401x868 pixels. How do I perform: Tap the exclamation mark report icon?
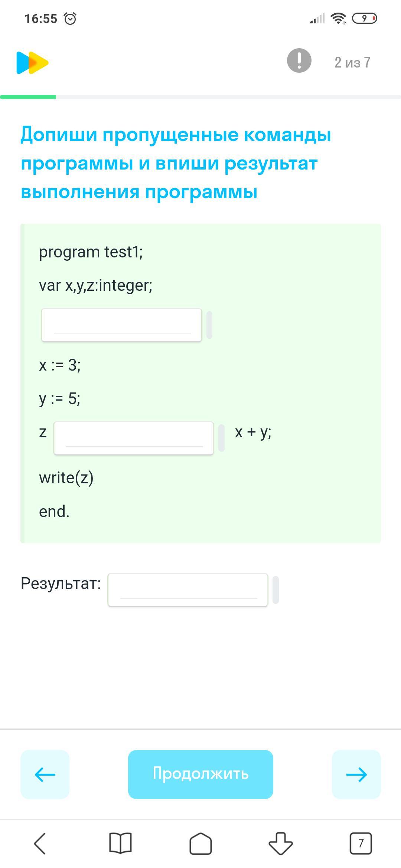click(x=299, y=60)
